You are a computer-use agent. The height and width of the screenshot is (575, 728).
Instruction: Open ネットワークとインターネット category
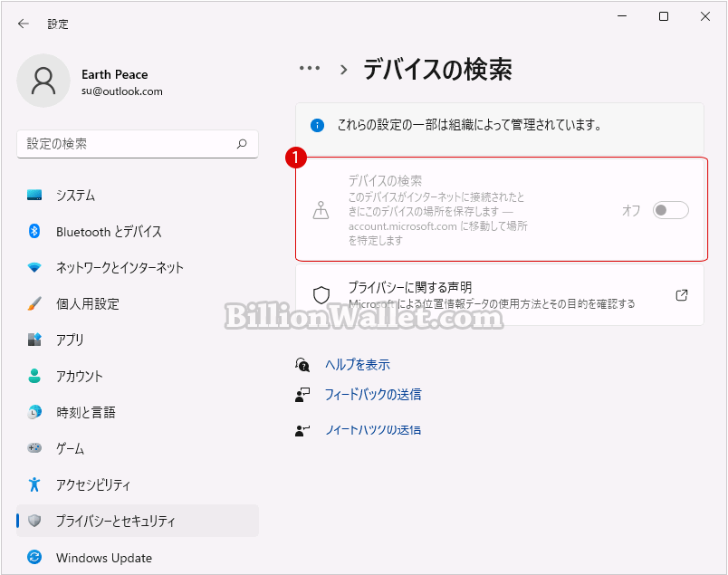138,267
